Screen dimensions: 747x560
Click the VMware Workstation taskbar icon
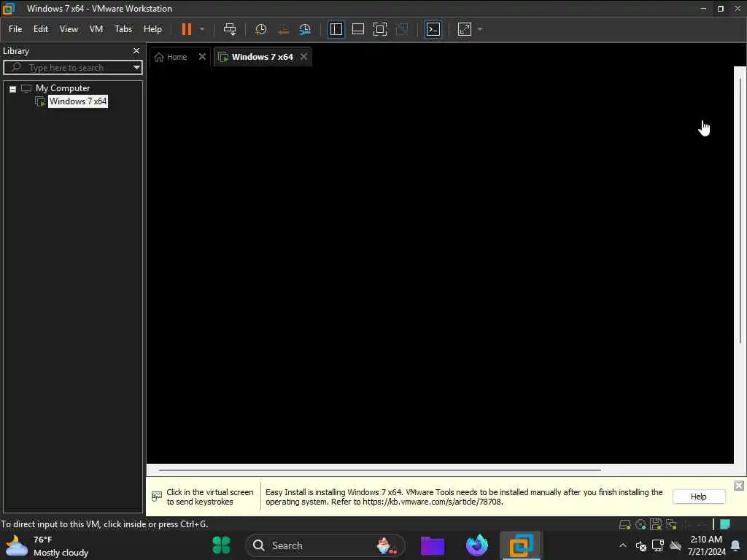pos(520,545)
